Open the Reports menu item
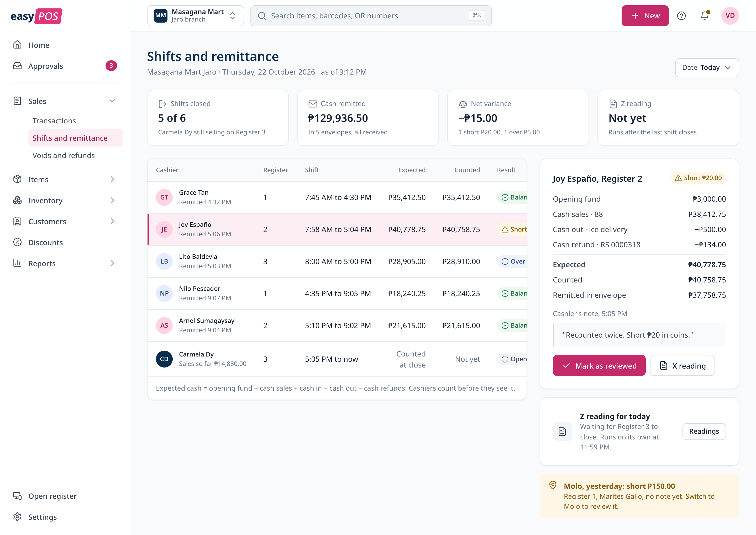This screenshot has height=535, width=756. click(x=65, y=264)
